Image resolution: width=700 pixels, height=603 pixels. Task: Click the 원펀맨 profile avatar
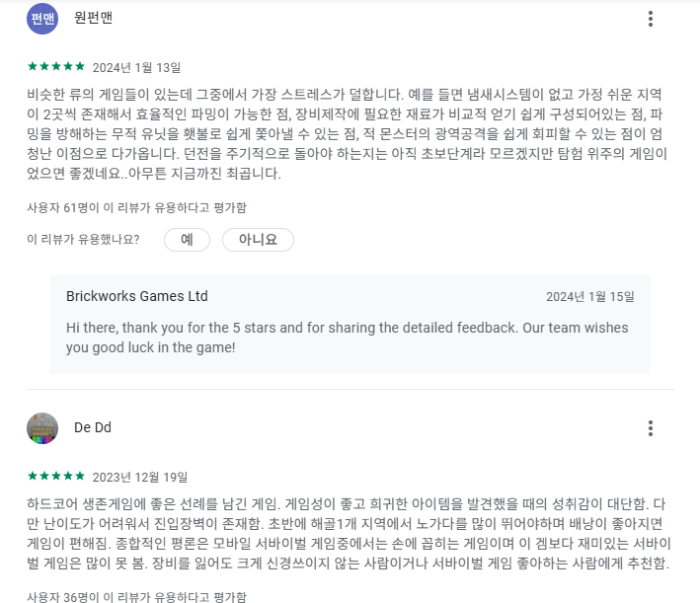pos(42,19)
